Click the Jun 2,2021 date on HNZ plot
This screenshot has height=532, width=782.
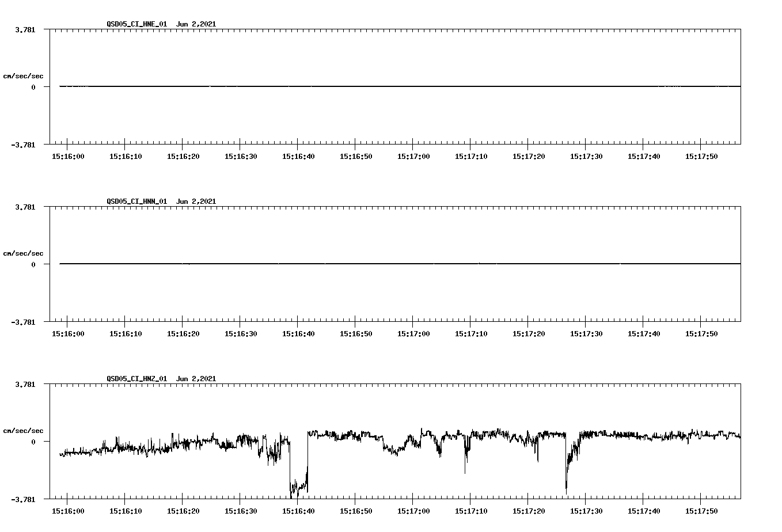point(196,379)
